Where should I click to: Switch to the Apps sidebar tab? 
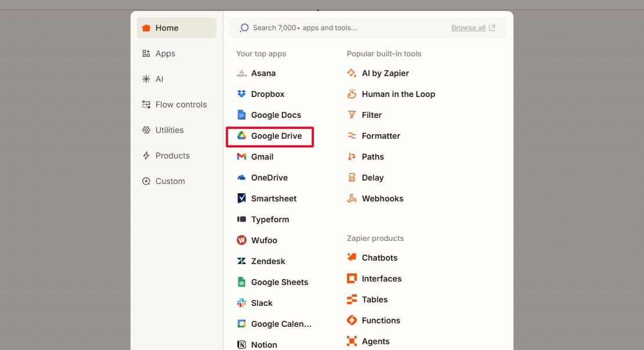(x=165, y=53)
